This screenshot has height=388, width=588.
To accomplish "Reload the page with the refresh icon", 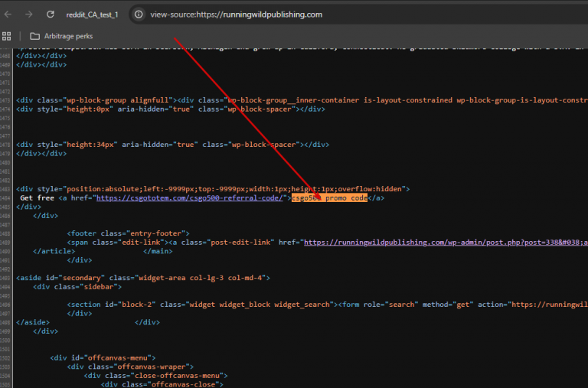I will click(51, 15).
